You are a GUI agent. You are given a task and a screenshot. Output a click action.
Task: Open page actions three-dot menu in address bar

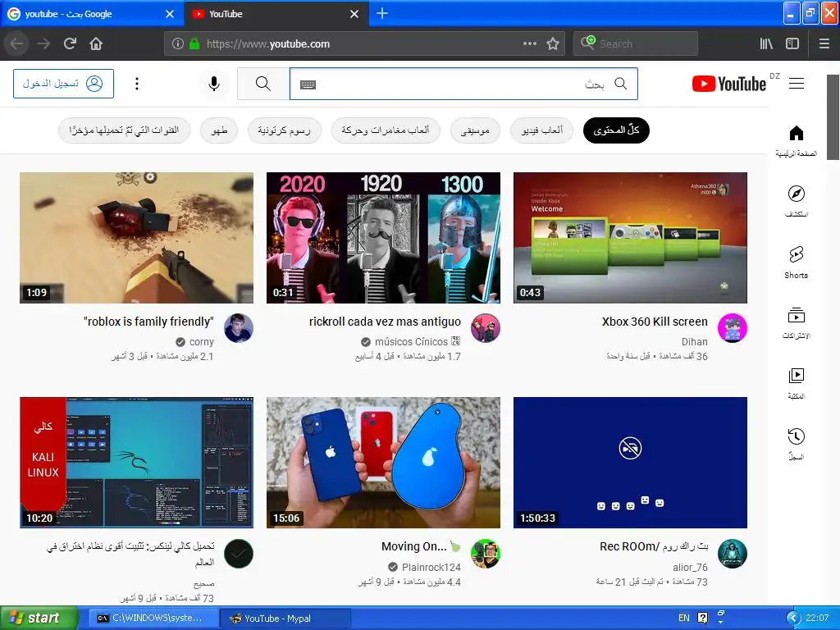point(529,44)
